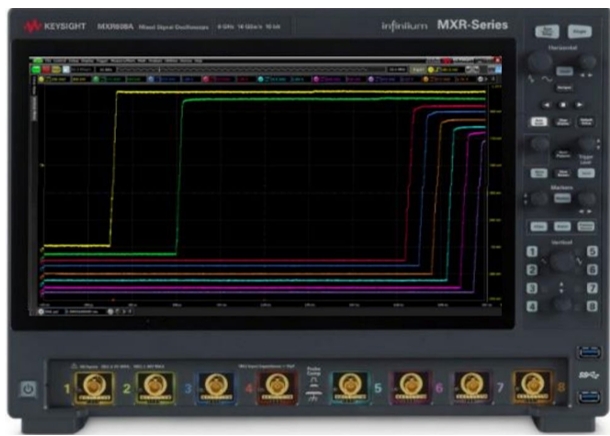
Task: Click the vertical offset knob
Action: pyautogui.click(x=562, y=304)
